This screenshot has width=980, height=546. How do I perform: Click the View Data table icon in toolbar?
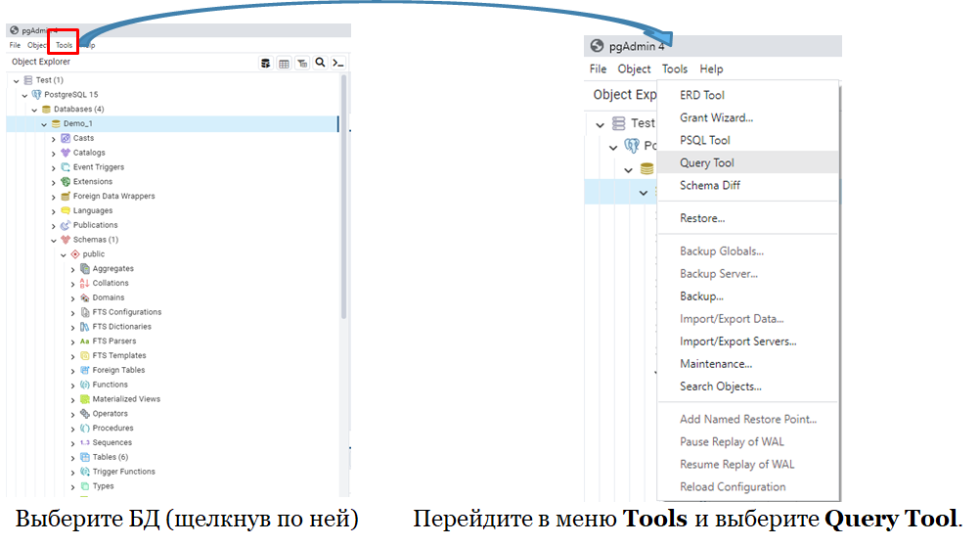coord(284,63)
